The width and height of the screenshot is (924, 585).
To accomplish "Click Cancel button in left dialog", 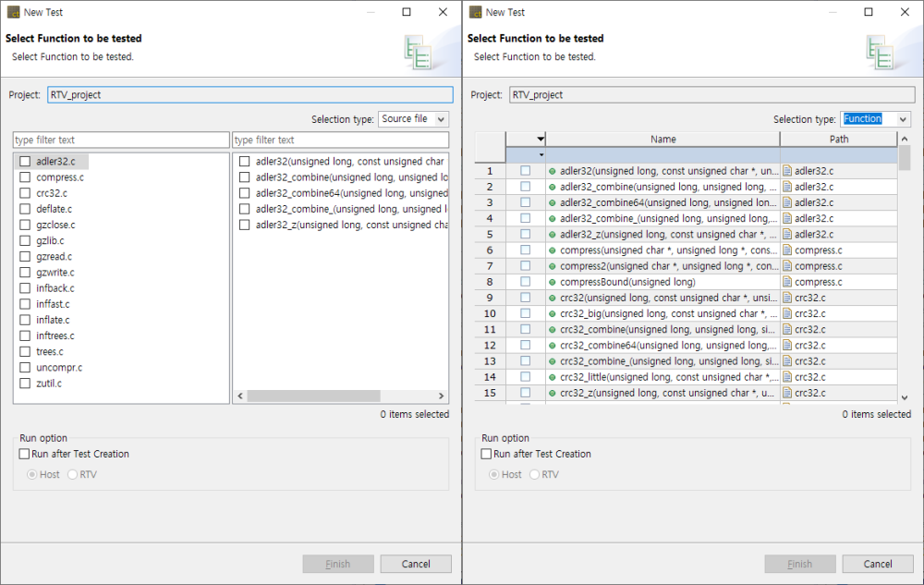I will [416, 564].
